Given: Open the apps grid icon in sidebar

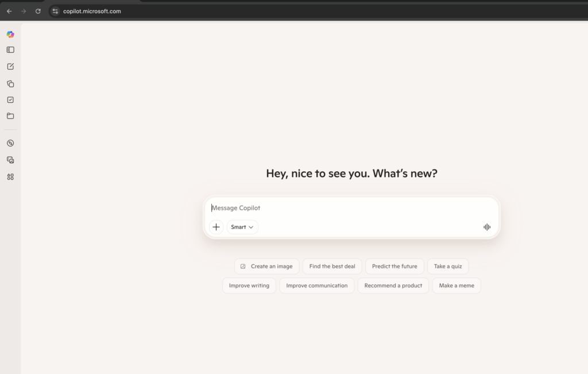Looking at the screenshot, I should [10, 177].
